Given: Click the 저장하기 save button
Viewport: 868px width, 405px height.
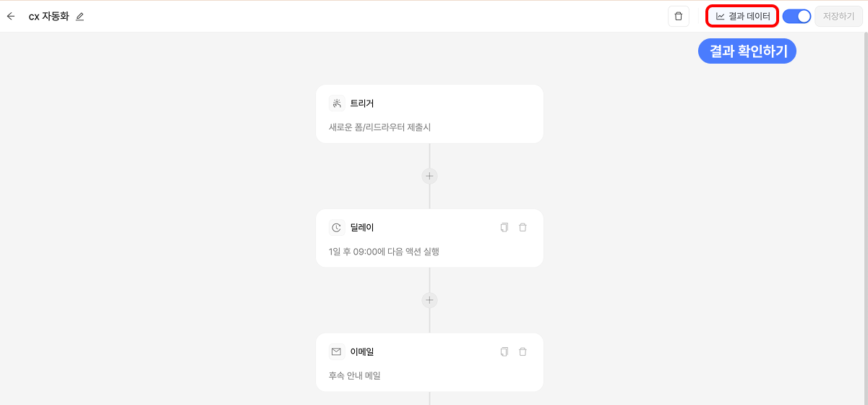Looking at the screenshot, I should point(838,16).
